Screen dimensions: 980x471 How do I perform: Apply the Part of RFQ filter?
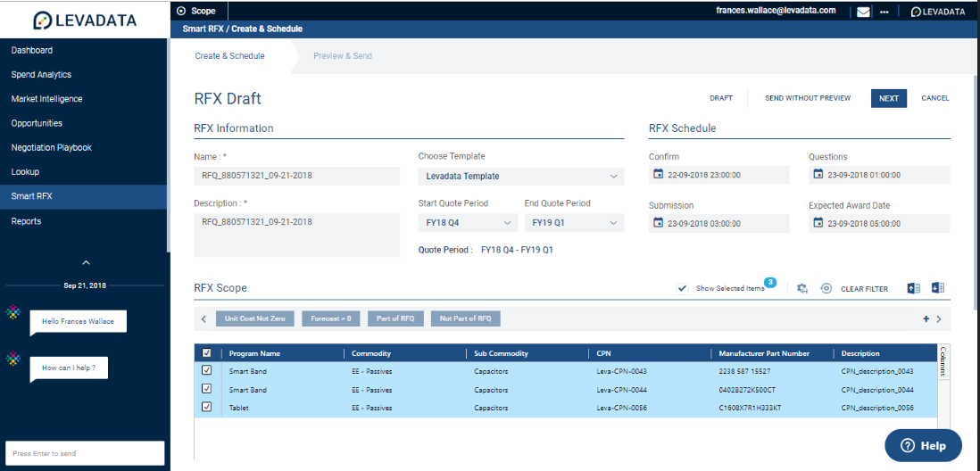click(395, 318)
